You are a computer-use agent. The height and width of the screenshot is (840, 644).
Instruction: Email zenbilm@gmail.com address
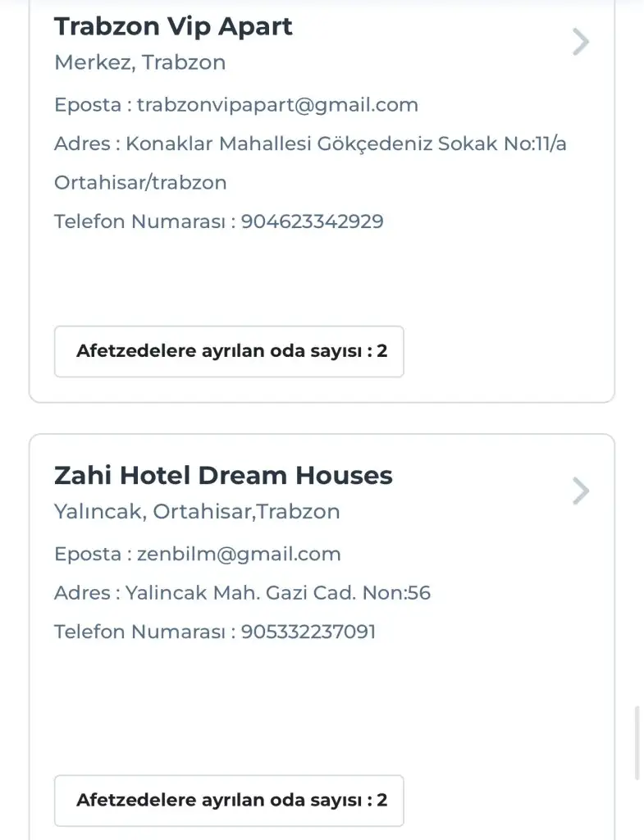click(x=239, y=554)
